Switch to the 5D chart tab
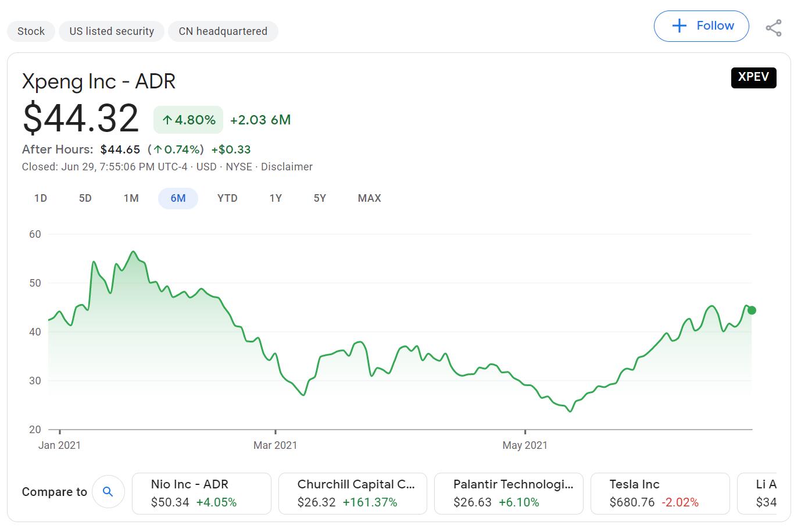The width and height of the screenshot is (794, 532). 84,198
